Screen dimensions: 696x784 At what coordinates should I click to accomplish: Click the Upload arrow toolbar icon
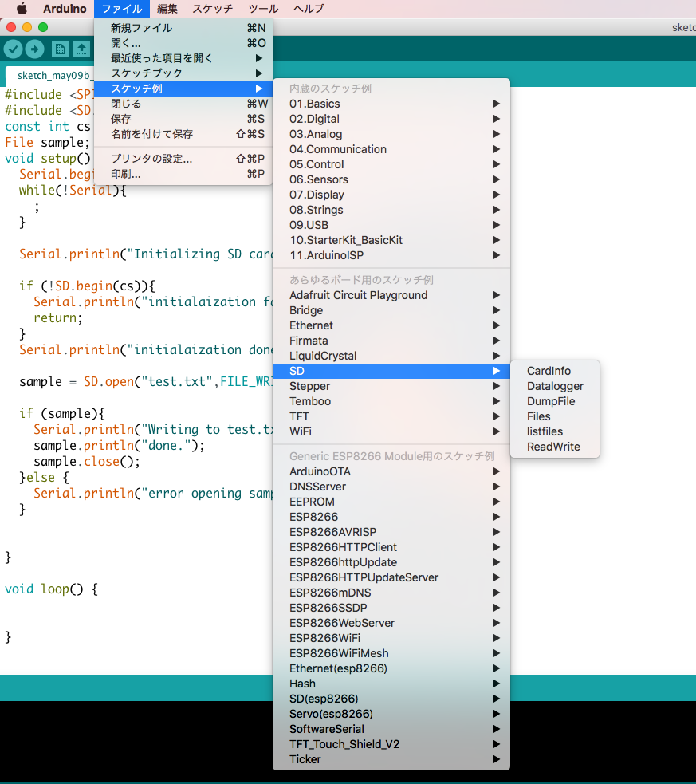point(34,49)
